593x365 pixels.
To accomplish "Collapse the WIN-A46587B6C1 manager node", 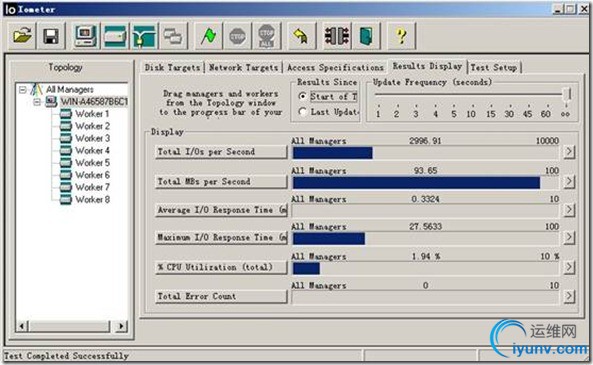I will pyautogui.click(x=37, y=102).
